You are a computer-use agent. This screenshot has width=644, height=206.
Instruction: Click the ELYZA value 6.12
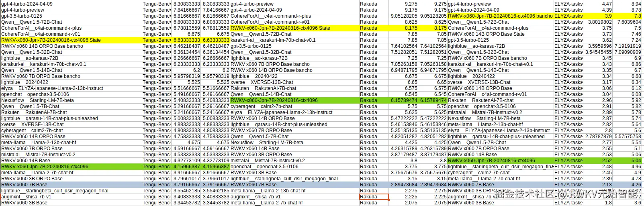(627, 88)
